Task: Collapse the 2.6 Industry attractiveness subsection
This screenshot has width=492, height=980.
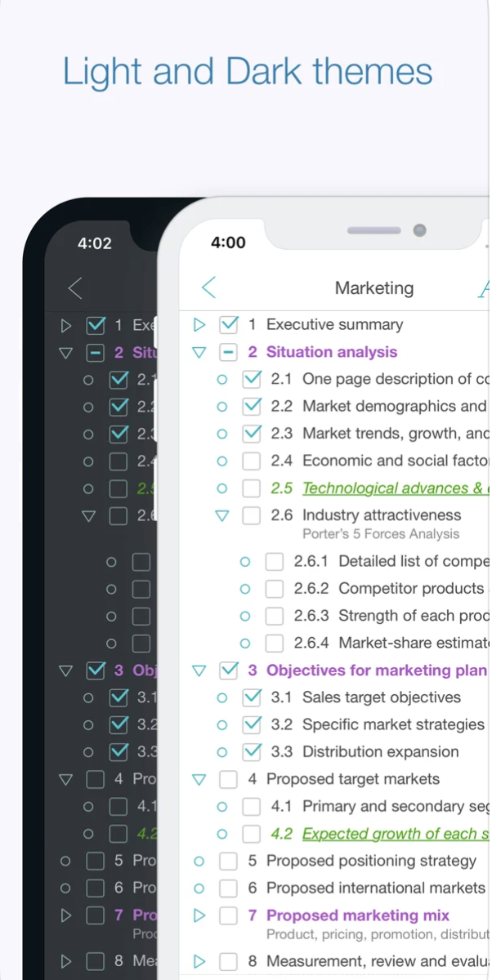Action: pyautogui.click(x=221, y=516)
